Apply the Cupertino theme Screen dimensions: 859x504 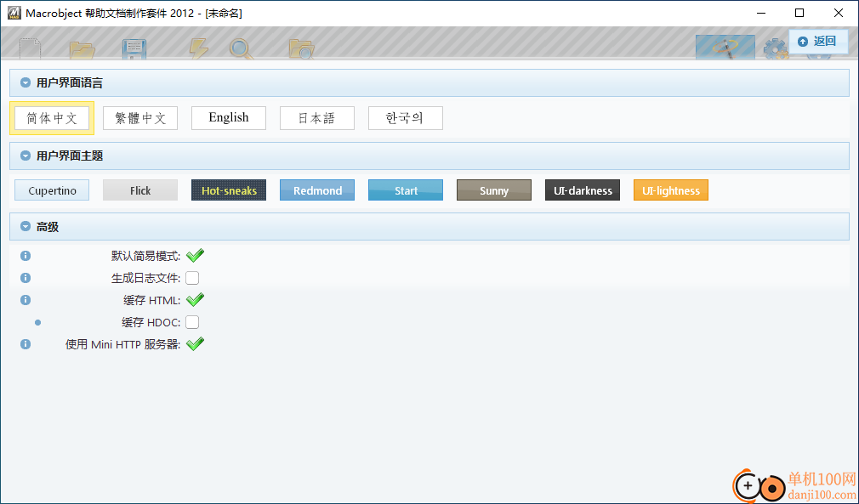click(52, 190)
